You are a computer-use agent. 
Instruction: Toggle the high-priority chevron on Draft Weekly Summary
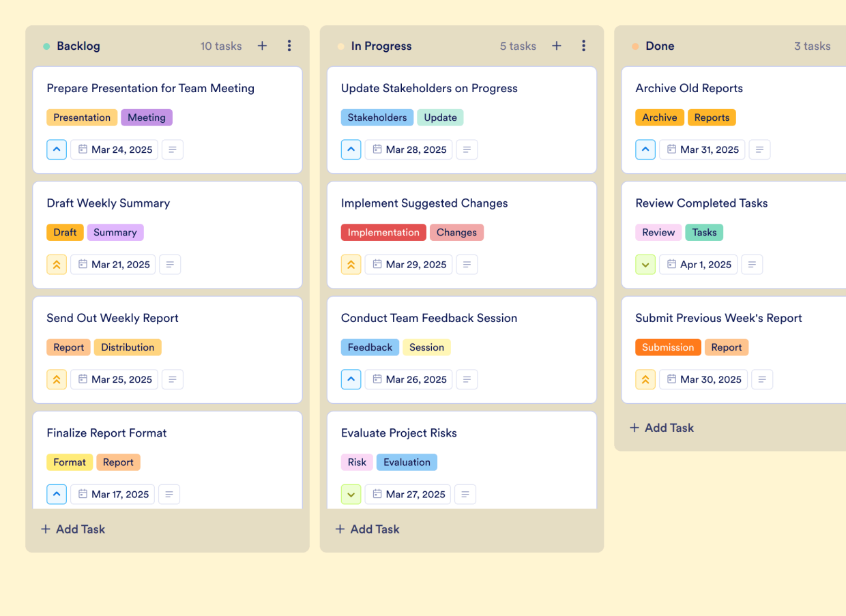(57, 264)
